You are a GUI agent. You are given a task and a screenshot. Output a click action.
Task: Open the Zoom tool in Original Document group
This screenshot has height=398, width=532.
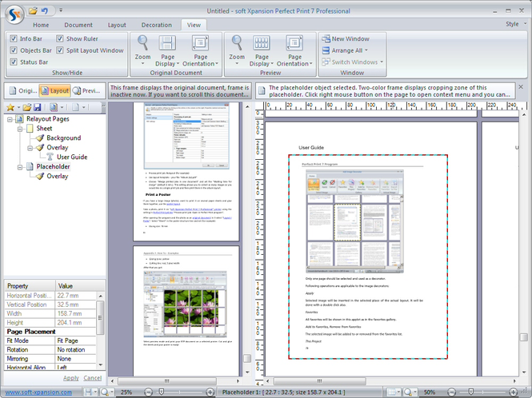click(x=142, y=50)
